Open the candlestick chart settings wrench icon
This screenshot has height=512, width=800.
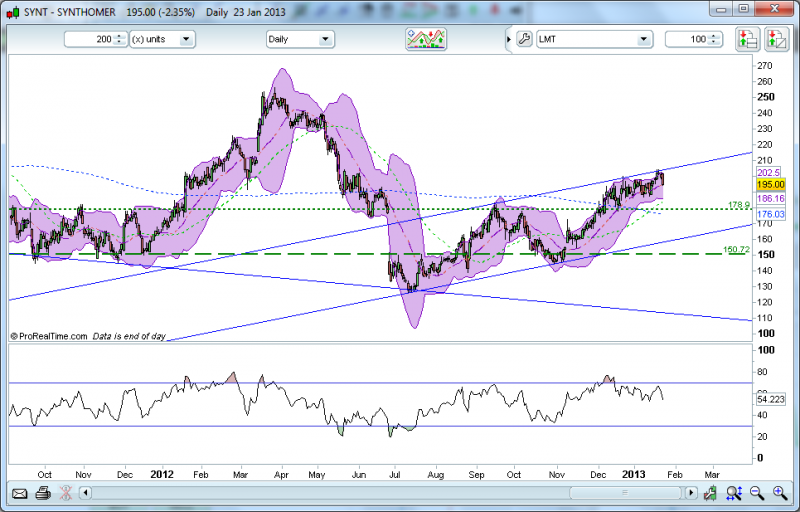point(711,493)
